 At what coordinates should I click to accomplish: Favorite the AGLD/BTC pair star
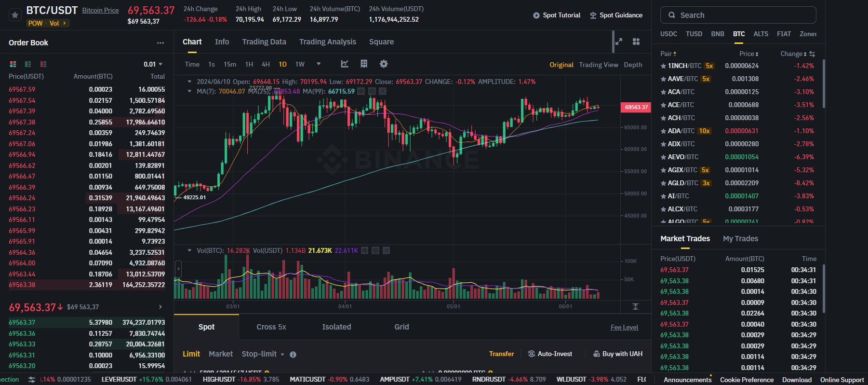click(663, 183)
